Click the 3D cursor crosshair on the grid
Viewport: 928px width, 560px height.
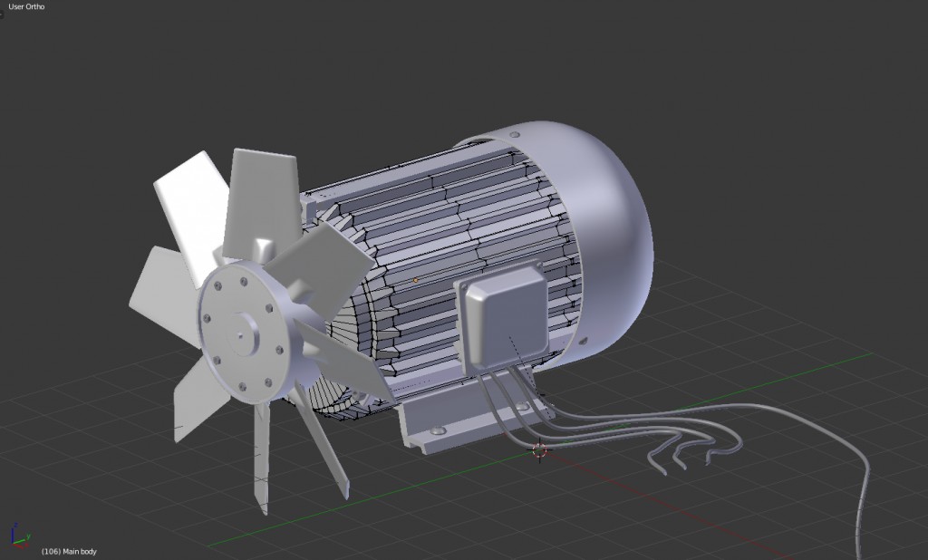tap(540, 449)
